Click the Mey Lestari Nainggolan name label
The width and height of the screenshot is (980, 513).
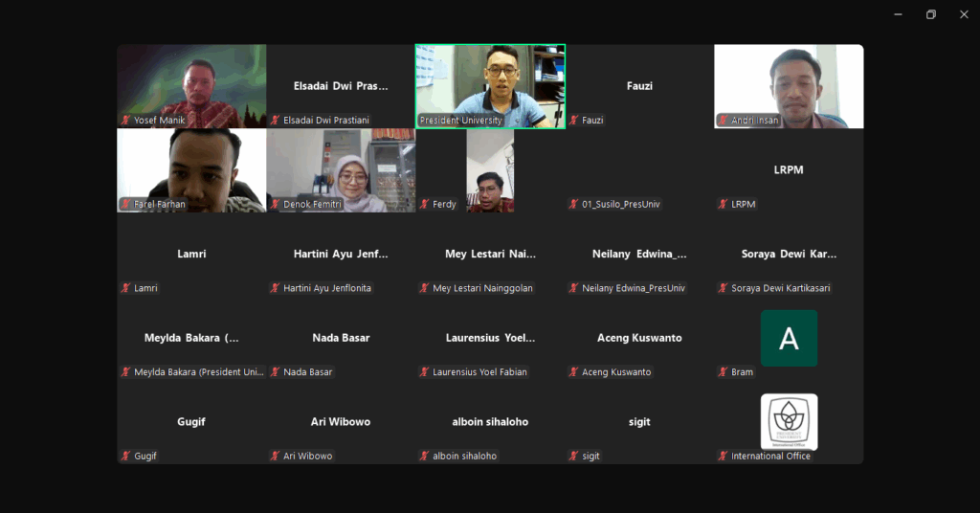[x=482, y=288]
